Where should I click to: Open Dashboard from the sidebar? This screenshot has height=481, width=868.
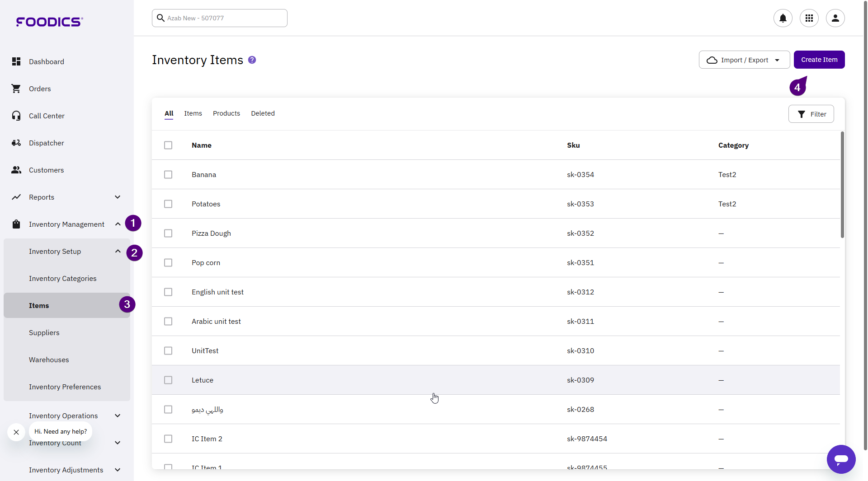46,62
